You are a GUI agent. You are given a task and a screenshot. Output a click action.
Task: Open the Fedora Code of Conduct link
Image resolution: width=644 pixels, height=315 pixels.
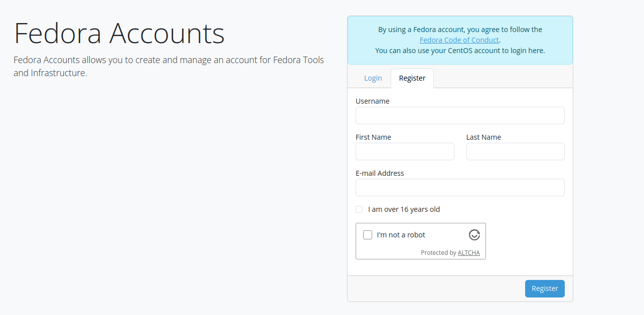pos(459,40)
